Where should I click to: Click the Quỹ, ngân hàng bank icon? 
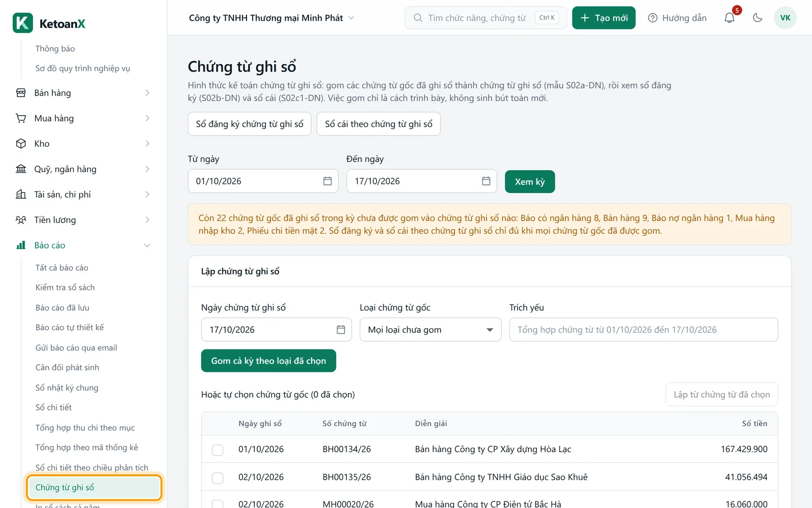point(21,169)
